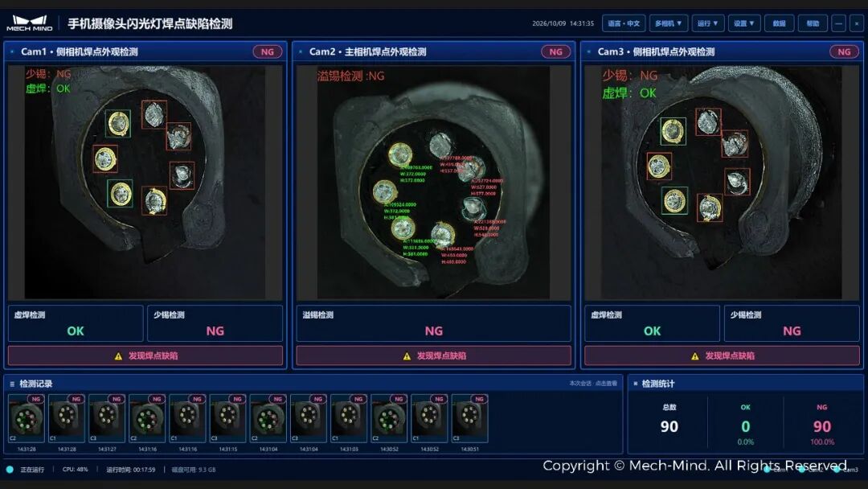The image size is (868, 489).
Task: Click Cam3's 发现焊点缺陷 alert bar
Action: (x=722, y=355)
